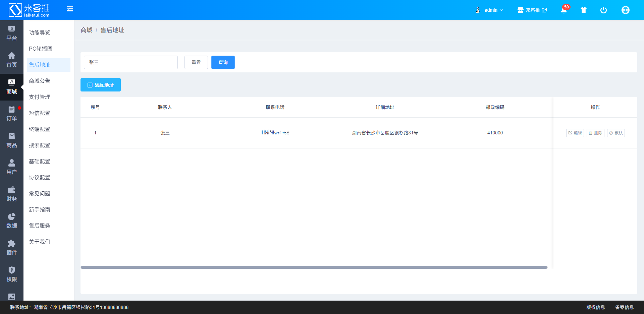Open the 商品 products section
644x314 pixels.
point(12,141)
